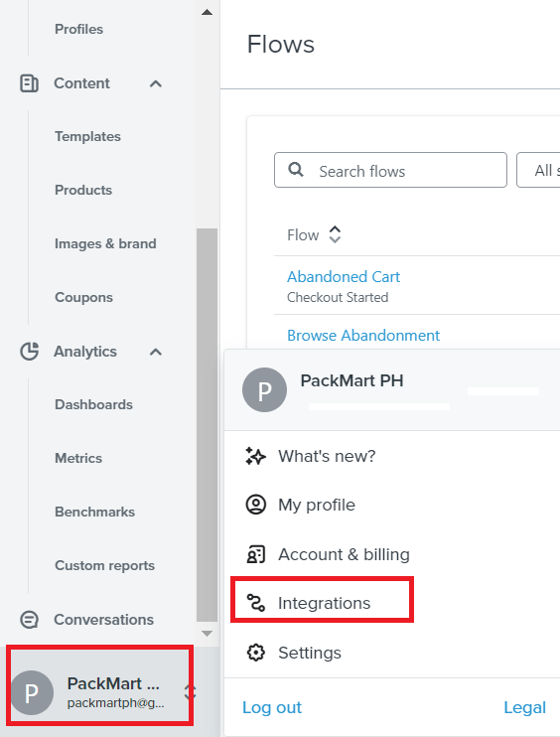Click the Conversations chat bubble icon
This screenshot has width=560, height=737.
click(29, 620)
